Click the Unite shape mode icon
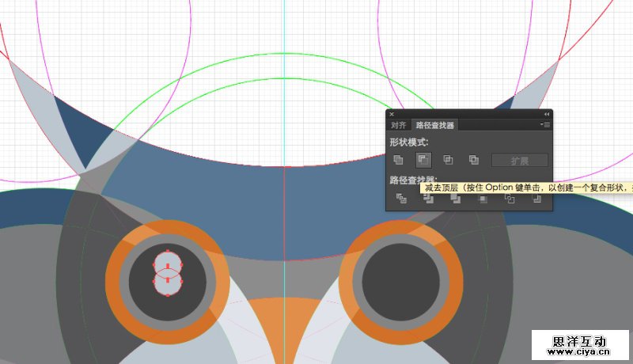Image resolution: width=633 pixels, height=364 pixels. (x=398, y=160)
